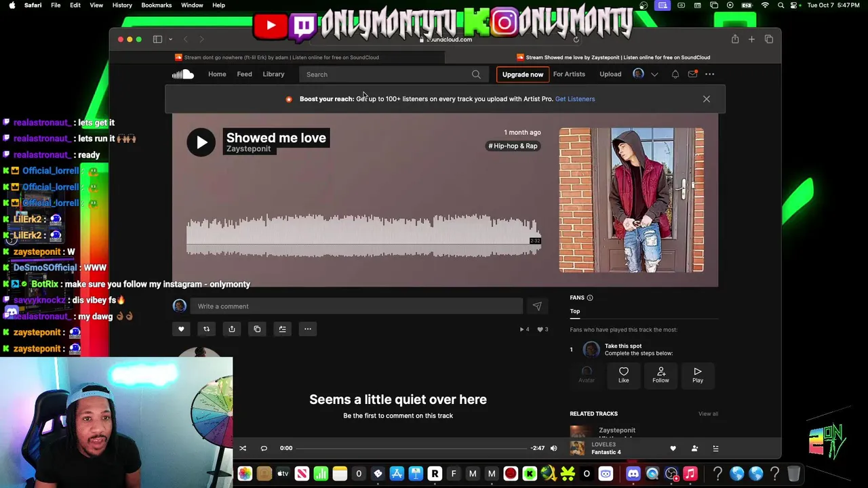Open the For Artists page
The image size is (868, 488).
pos(569,74)
